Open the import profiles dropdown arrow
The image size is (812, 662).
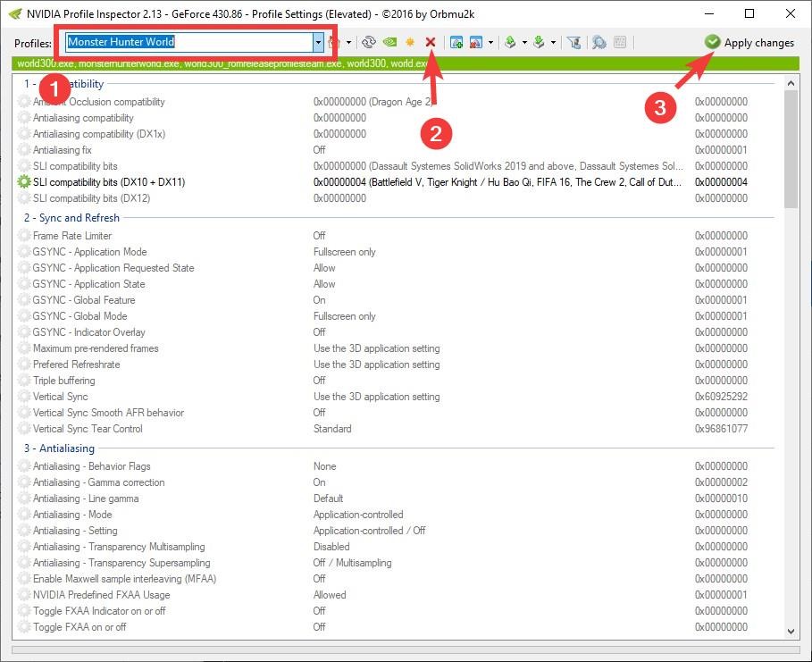(553, 42)
